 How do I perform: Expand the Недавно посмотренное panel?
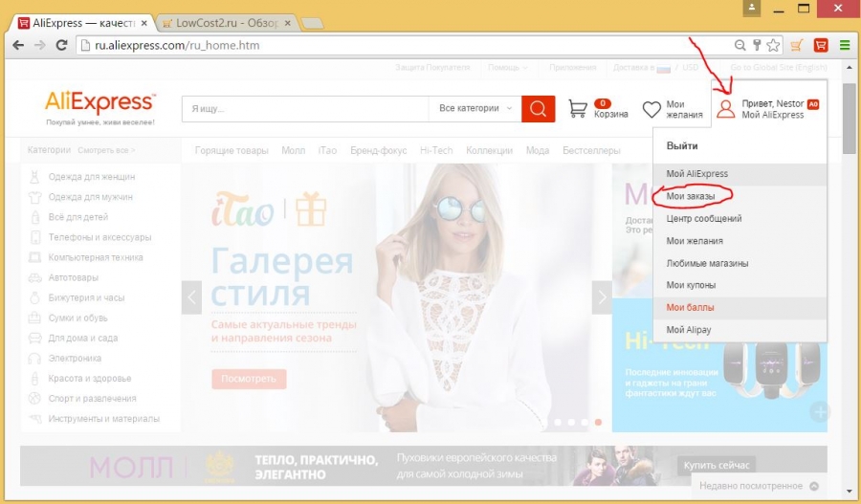tap(759, 486)
